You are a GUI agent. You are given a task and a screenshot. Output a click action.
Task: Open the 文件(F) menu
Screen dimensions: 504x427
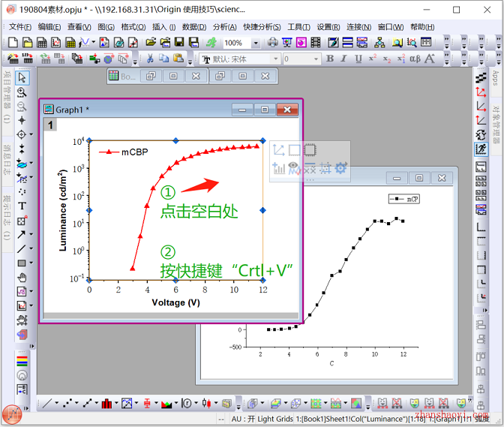pyautogui.click(x=20, y=27)
